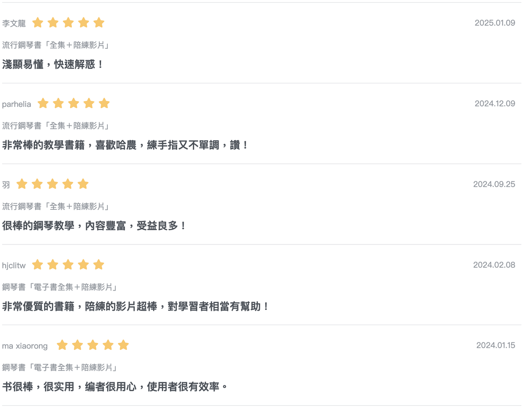
Task: Click the fifth star in 李文龍's rating
Action: click(99, 23)
